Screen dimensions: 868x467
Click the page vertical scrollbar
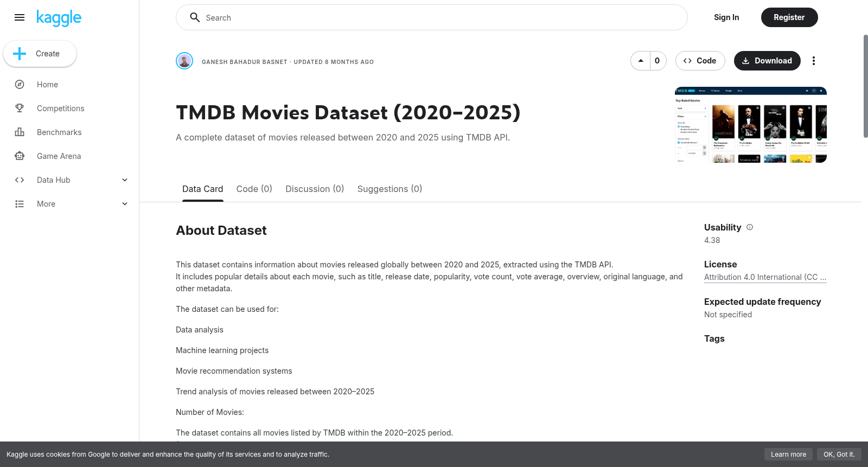pos(865,87)
